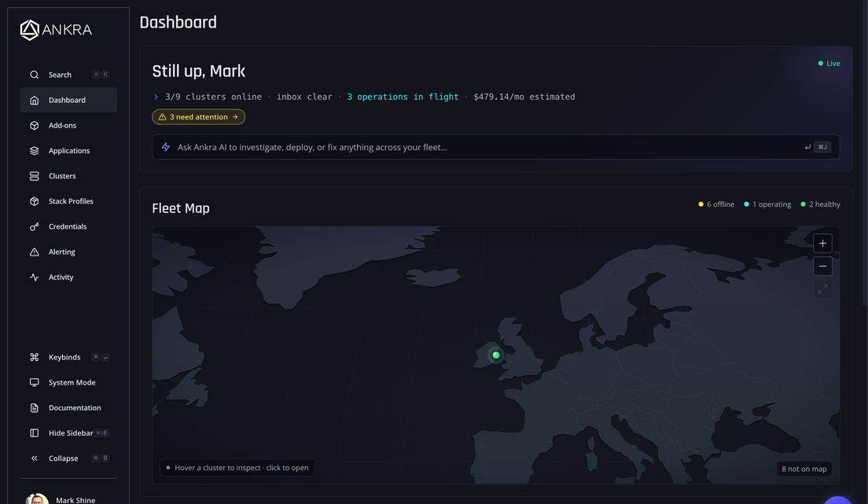Open Documentation link

(68, 407)
